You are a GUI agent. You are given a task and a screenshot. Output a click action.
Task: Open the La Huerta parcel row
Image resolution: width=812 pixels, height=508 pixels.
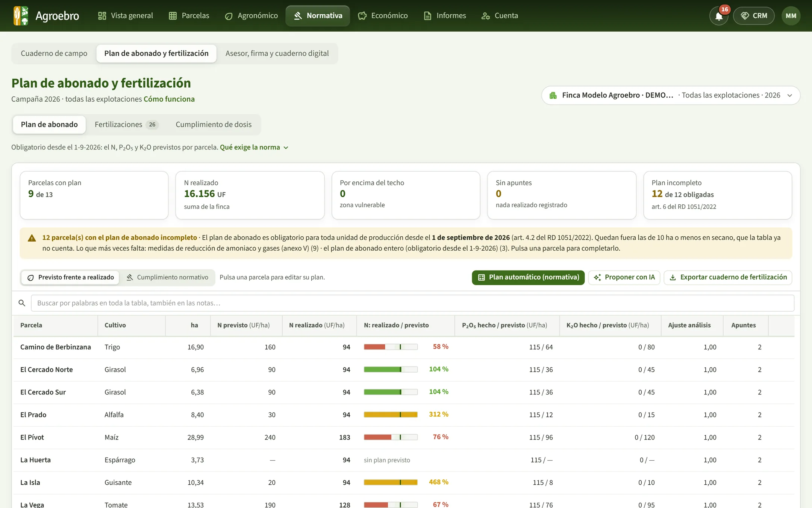404,460
